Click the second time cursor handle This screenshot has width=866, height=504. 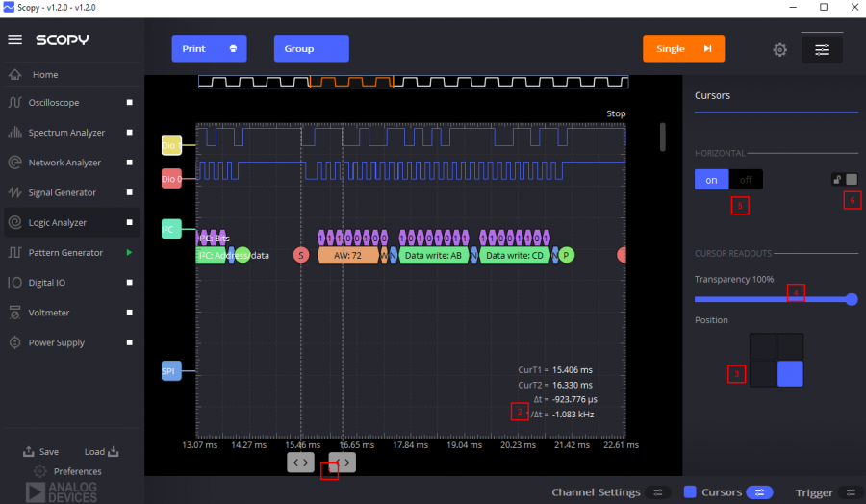click(x=343, y=463)
